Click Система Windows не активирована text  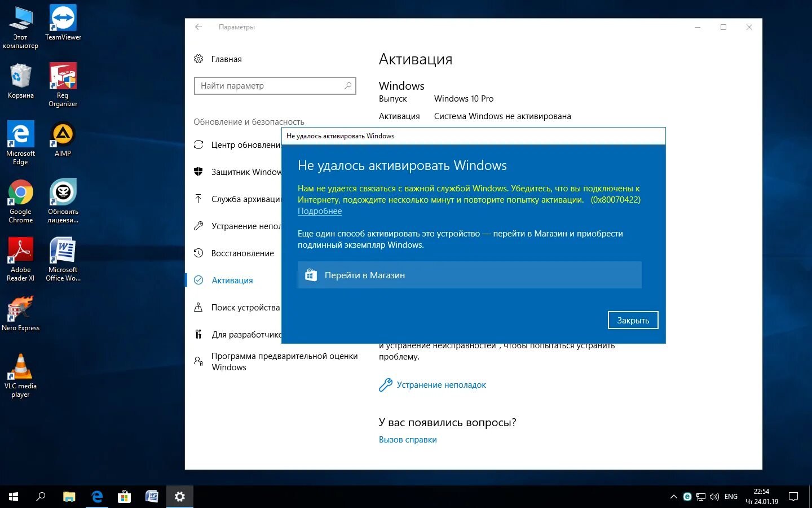click(x=502, y=116)
